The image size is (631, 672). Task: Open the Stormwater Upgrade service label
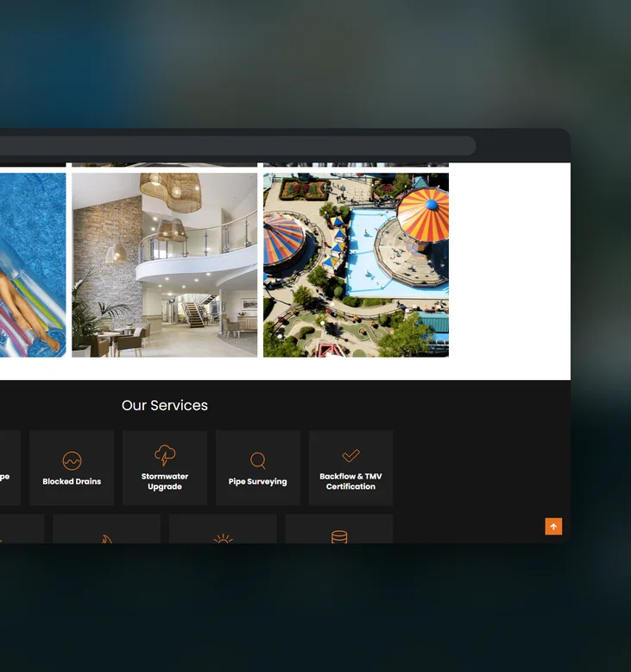[165, 481]
